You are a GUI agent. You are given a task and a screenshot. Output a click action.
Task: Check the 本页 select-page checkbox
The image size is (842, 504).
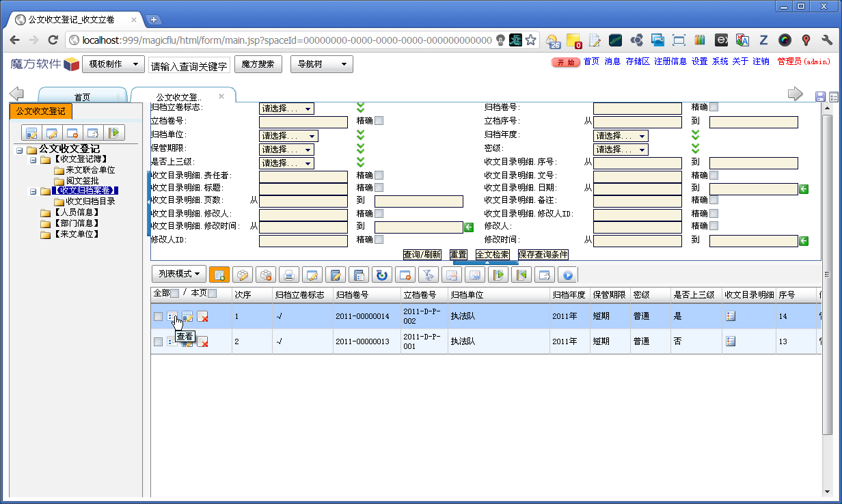212,293
